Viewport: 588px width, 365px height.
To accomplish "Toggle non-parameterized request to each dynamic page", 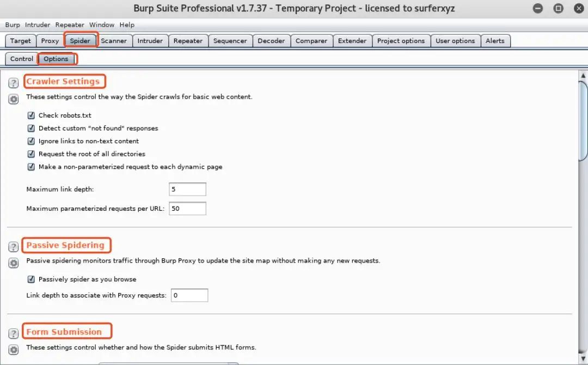I will [x=31, y=167].
